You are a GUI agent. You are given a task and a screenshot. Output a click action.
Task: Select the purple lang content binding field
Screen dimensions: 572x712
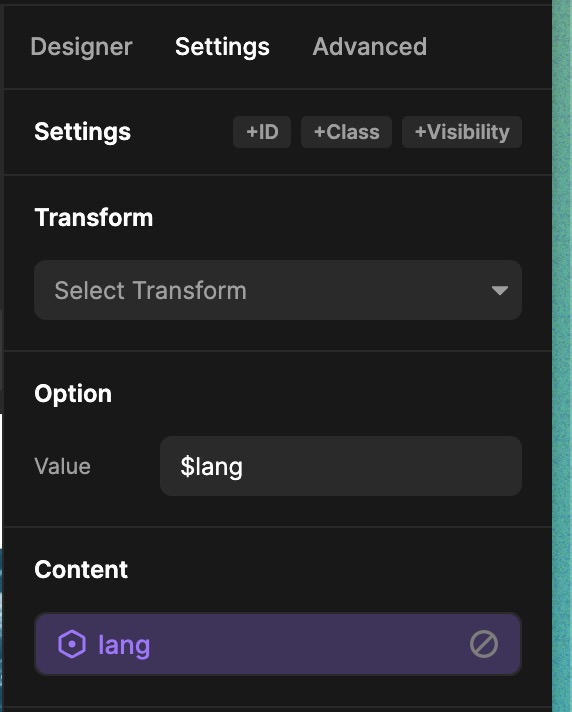(x=278, y=644)
